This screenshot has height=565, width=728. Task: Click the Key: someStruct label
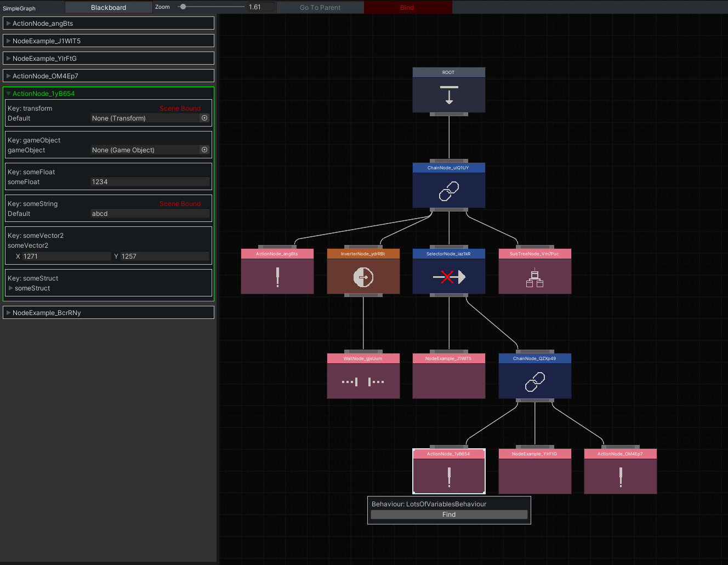[33, 278]
